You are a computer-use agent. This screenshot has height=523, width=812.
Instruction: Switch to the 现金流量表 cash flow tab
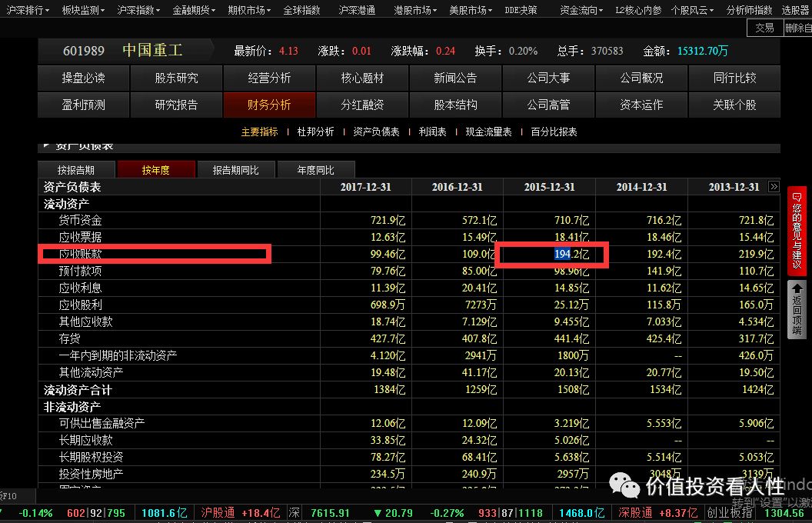(x=488, y=132)
